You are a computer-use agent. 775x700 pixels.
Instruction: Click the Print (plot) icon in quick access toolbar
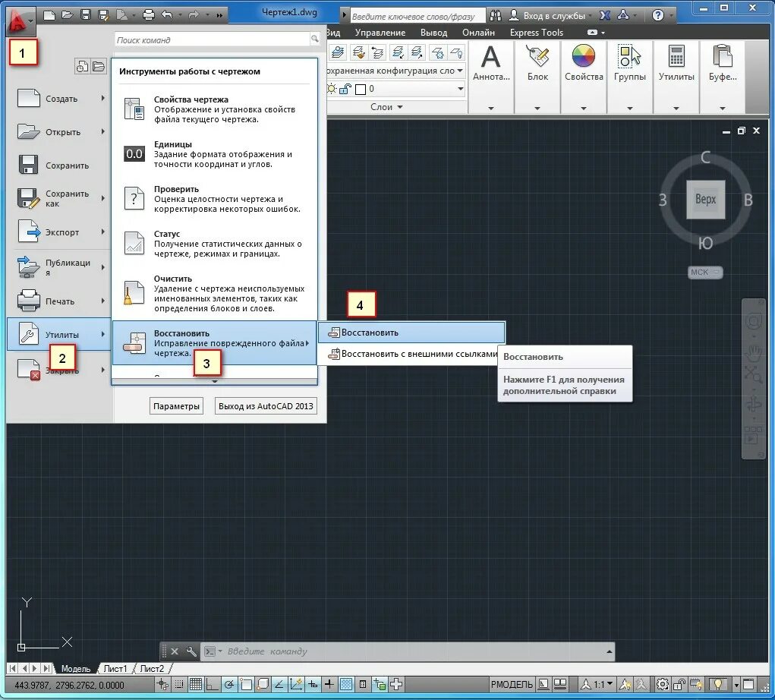pos(148,15)
